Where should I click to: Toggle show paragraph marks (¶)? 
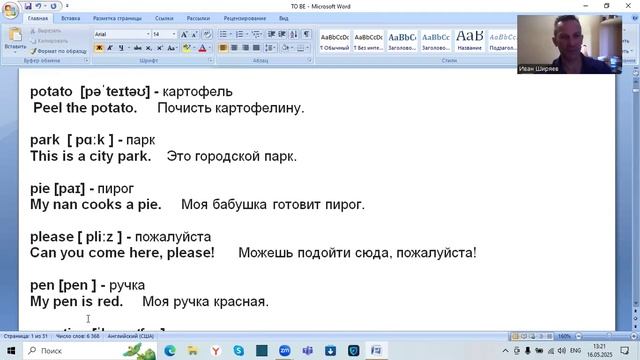307,34
